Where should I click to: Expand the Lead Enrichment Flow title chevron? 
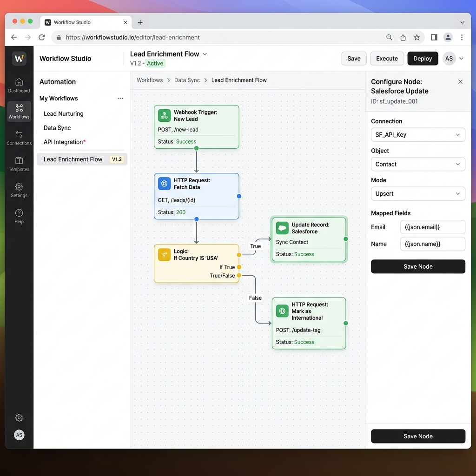pos(205,54)
